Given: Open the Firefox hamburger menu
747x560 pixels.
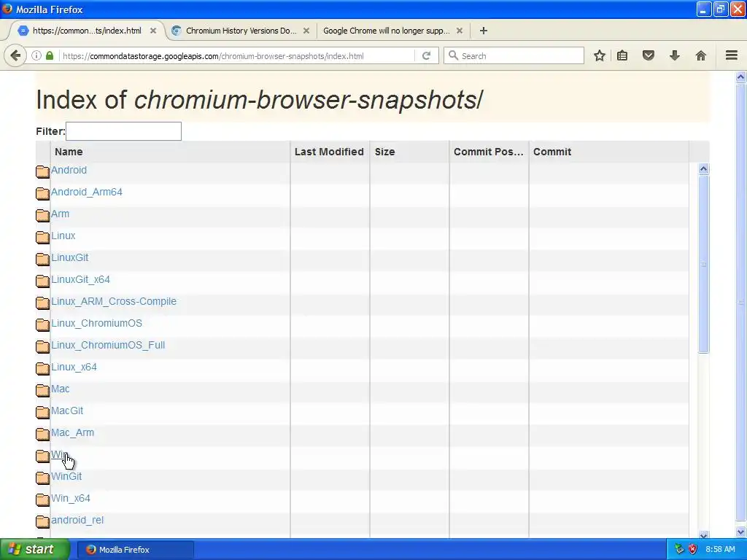Looking at the screenshot, I should coord(732,55).
